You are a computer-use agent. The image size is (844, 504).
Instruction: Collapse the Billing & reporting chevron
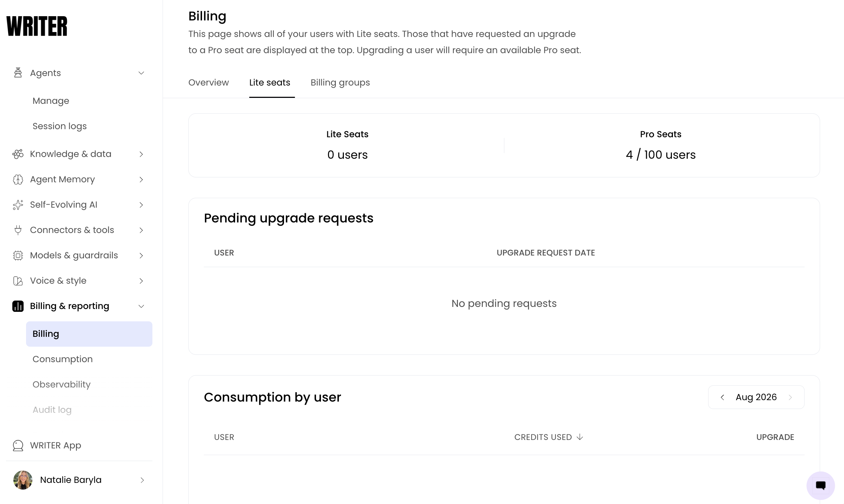click(x=141, y=306)
